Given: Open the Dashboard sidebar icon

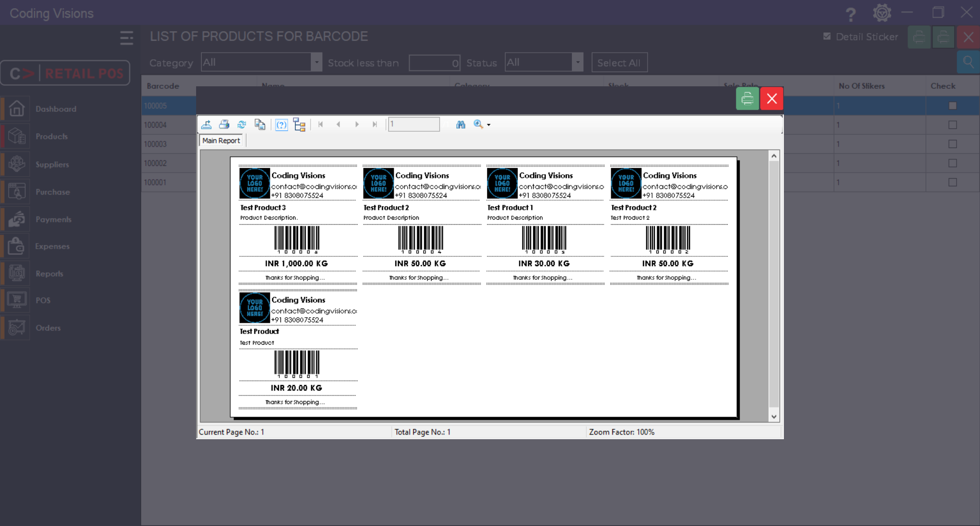Looking at the screenshot, I should point(17,109).
